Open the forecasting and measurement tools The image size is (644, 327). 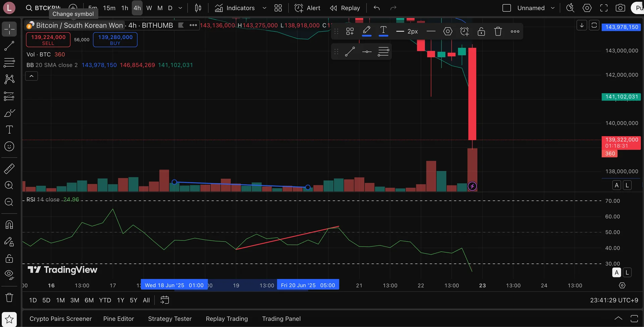click(x=9, y=96)
